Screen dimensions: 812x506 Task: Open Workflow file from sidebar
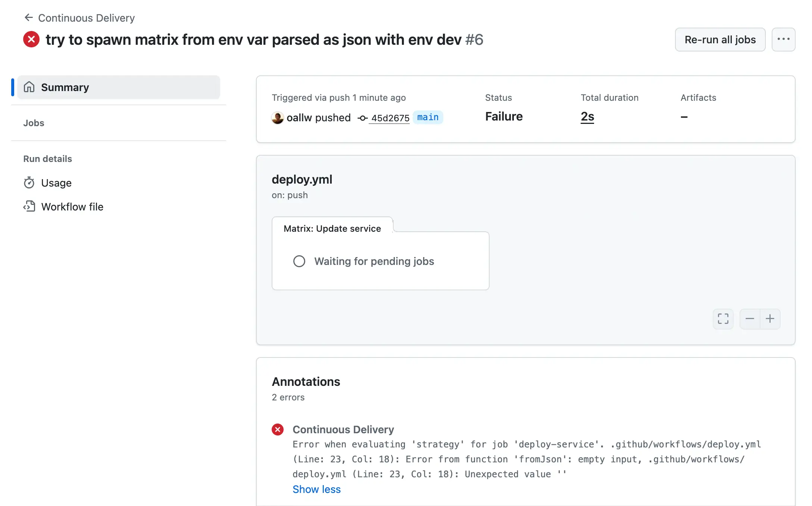pos(72,207)
